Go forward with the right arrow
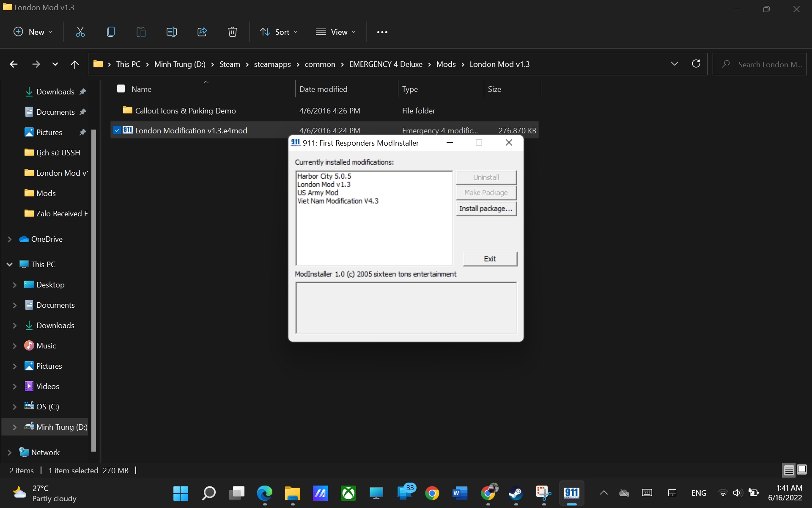The image size is (812, 508). [36, 64]
